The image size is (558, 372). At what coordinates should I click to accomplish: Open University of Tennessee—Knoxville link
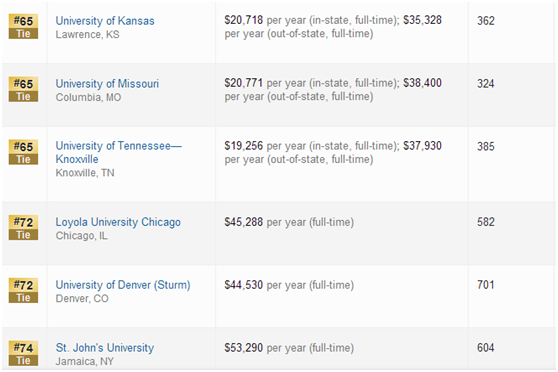(x=119, y=152)
